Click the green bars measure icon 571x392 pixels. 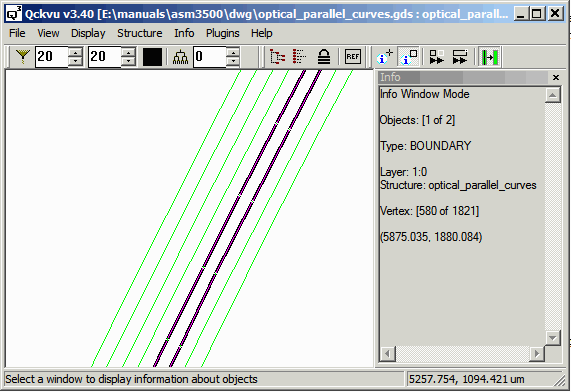(x=490, y=57)
